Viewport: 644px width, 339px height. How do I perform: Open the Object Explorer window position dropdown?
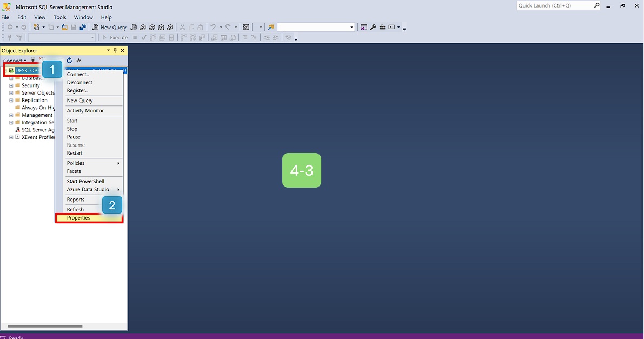(x=108, y=50)
